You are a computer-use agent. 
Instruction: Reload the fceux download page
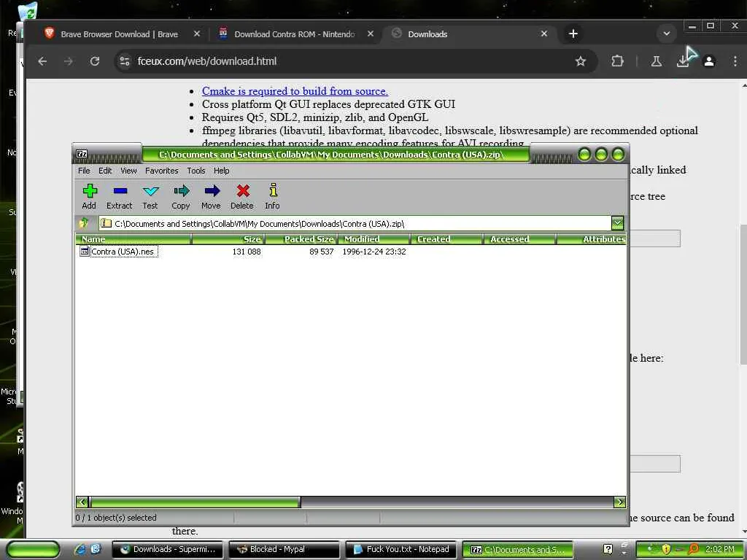pyautogui.click(x=95, y=61)
